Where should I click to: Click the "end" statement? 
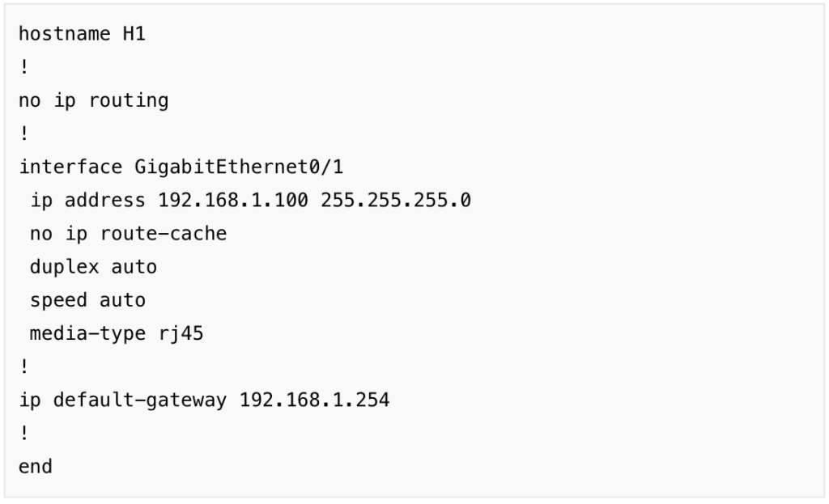[x=36, y=466]
